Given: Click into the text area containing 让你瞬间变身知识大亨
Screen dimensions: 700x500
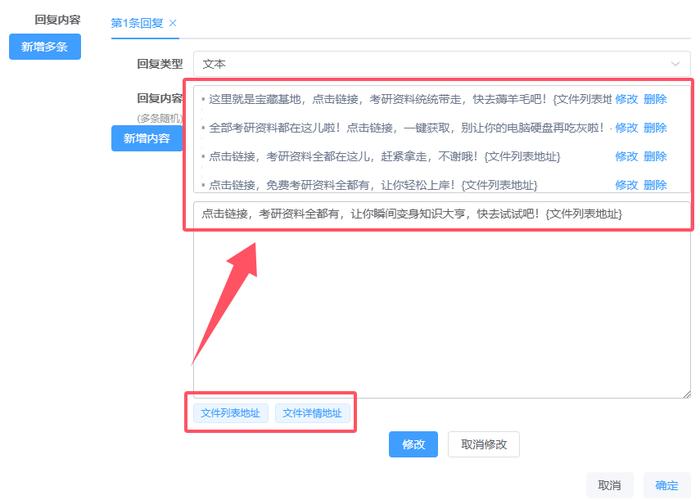Looking at the screenshot, I should pyautogui.click(x=442, y=300).
